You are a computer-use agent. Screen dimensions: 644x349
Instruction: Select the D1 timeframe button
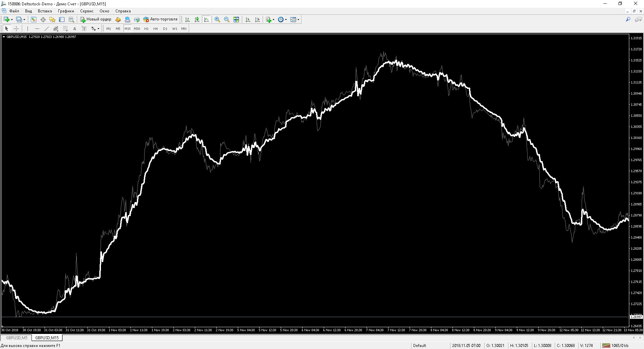(x=165, y=29)
